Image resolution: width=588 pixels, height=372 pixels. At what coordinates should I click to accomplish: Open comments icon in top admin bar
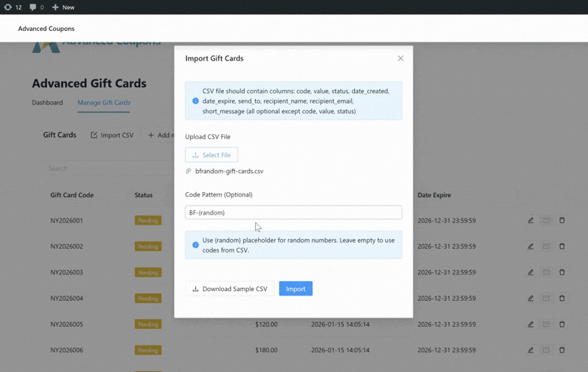(36, 8)
